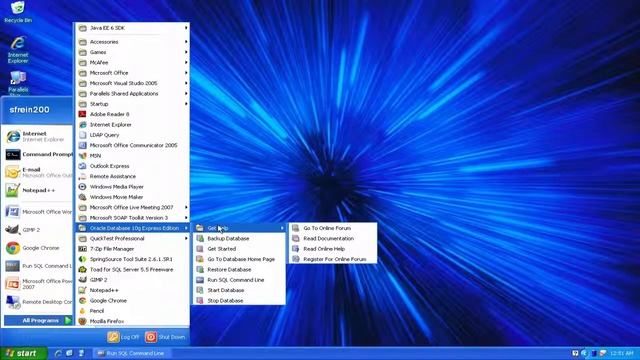The image size is (640, 360).
Task: Click Adobe Reader 8 icon in programs list
Action: tap(82, 114)
